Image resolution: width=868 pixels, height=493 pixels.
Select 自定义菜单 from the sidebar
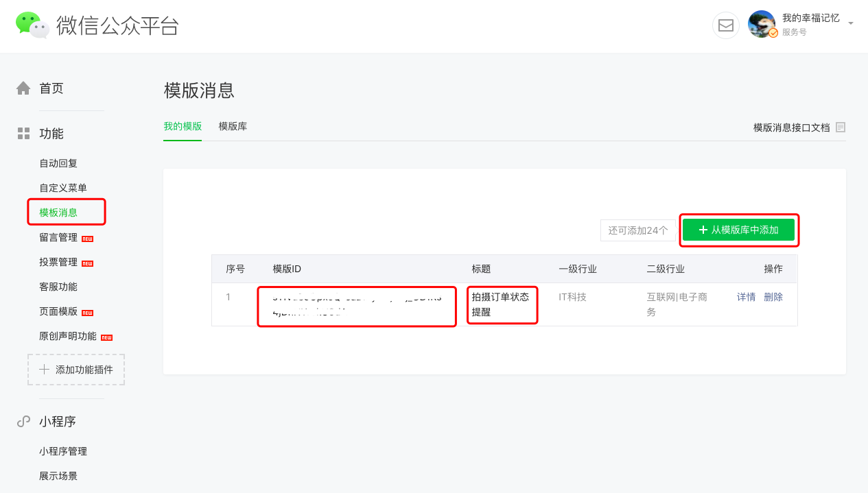pyautogui.click(x=62, y=187)
